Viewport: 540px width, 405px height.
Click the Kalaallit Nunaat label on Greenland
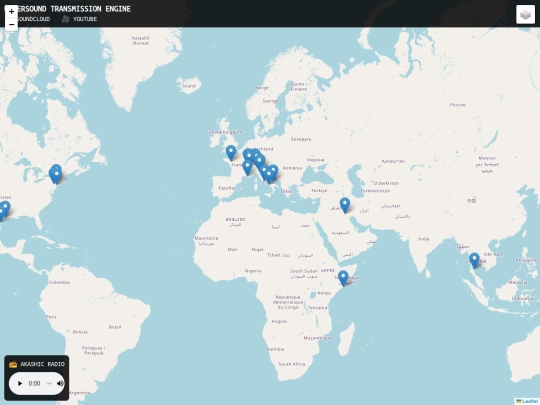(141, 41)
